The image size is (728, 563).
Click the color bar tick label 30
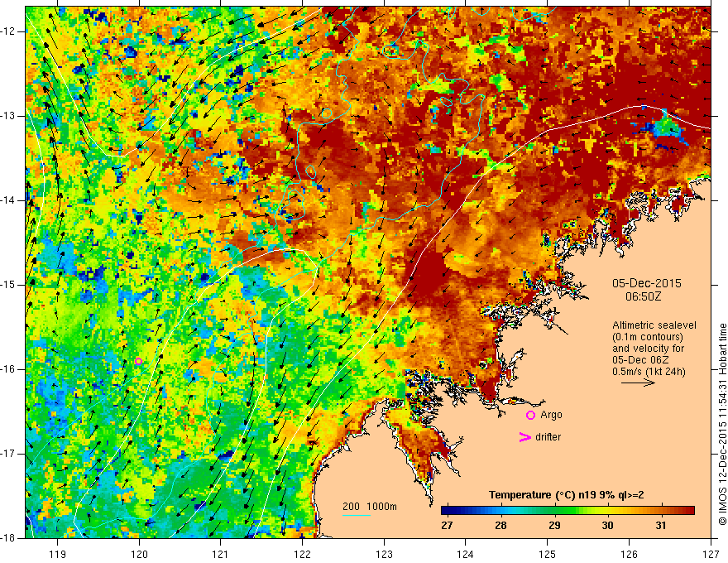tap(608, 526)
